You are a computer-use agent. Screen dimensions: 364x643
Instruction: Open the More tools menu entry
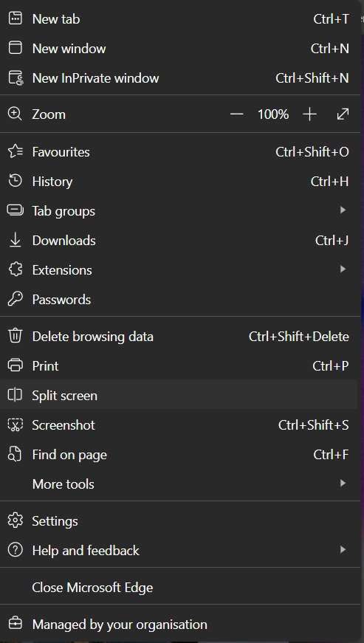coord(179,484)
